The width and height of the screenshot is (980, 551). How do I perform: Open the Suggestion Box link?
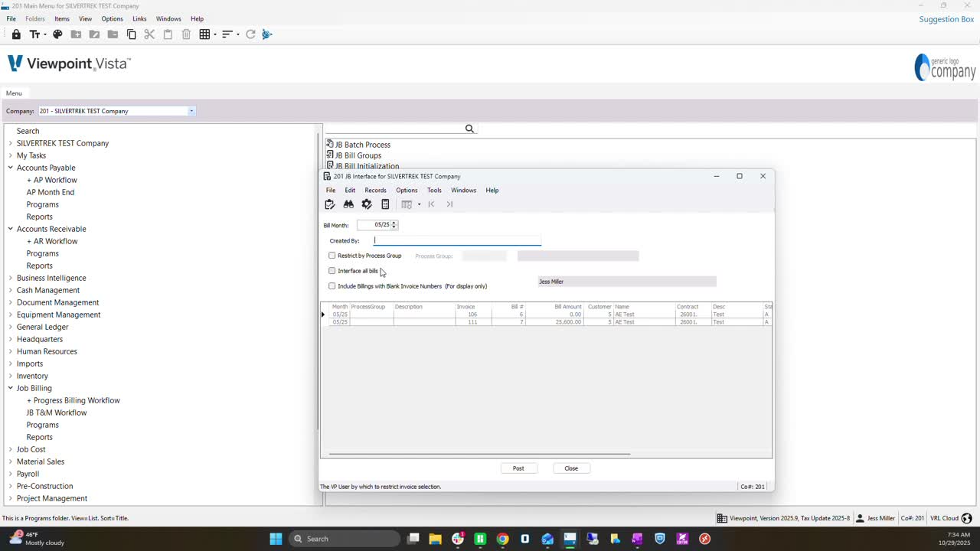point(946,19)
